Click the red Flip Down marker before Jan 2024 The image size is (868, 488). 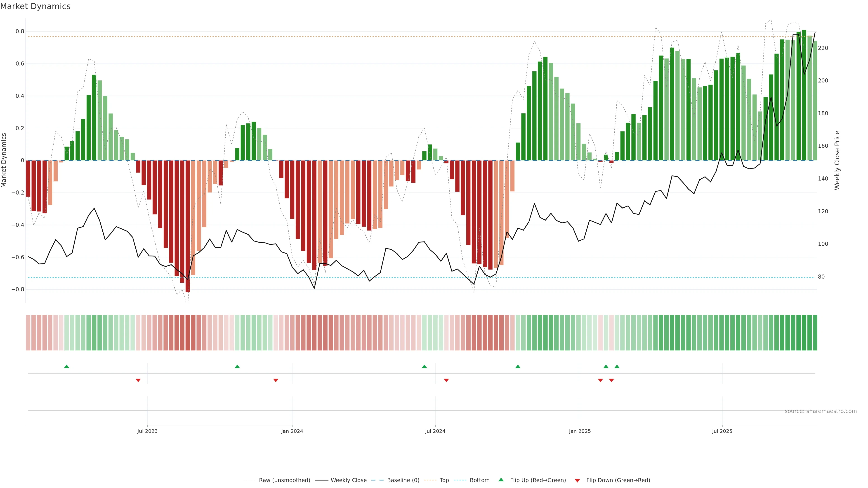pyautogui.click(x=276, y=380)
